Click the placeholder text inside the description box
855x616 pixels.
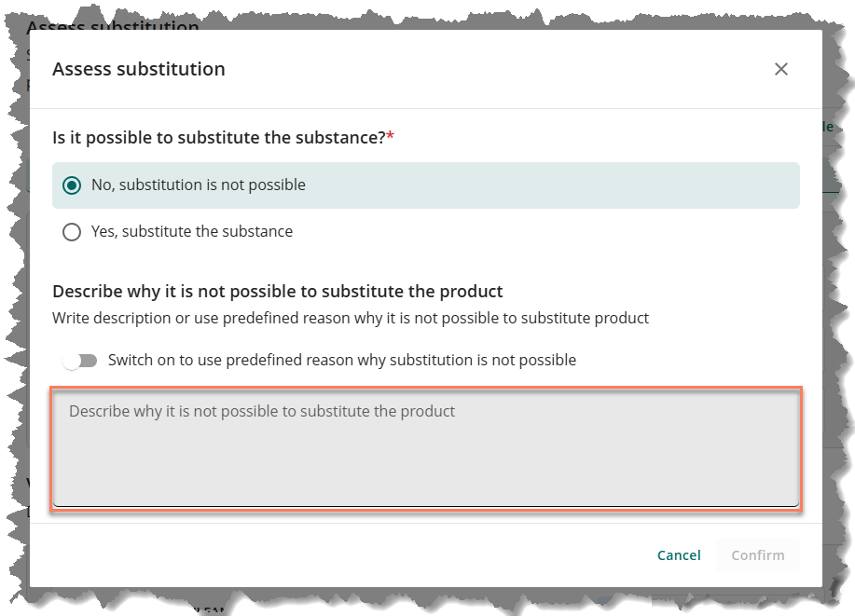click(261, 411)
